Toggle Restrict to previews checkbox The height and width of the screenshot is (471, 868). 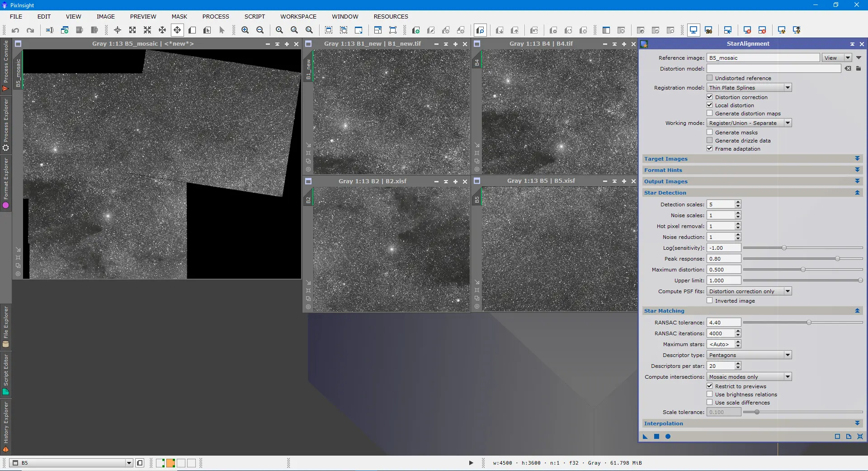pyautogui.click(x=710, y=386)
